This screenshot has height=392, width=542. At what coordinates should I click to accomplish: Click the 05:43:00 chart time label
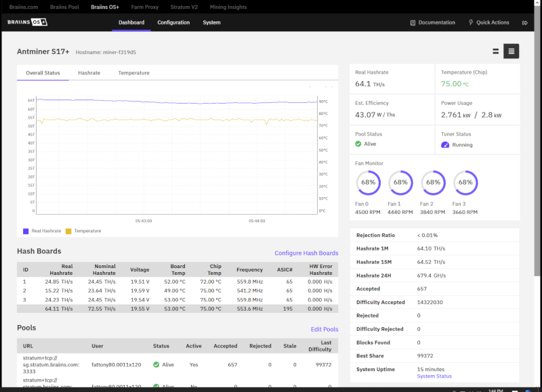144,221
